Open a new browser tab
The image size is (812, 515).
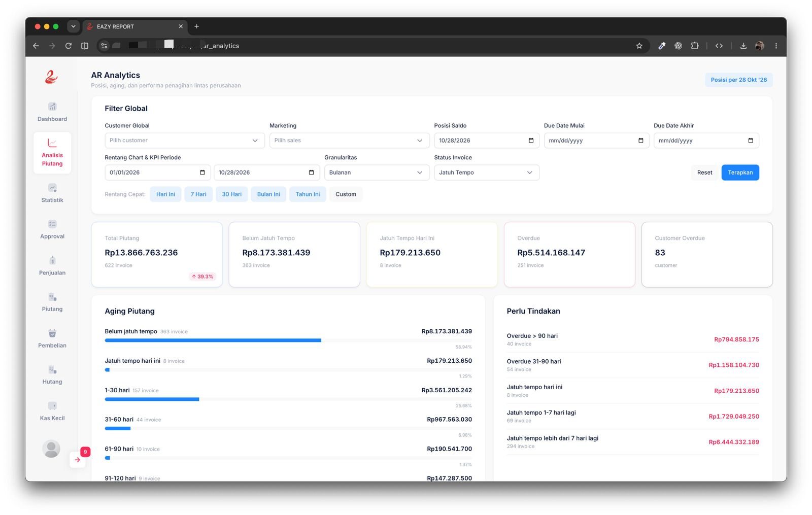pyautogui.click(x=197, y=26)
